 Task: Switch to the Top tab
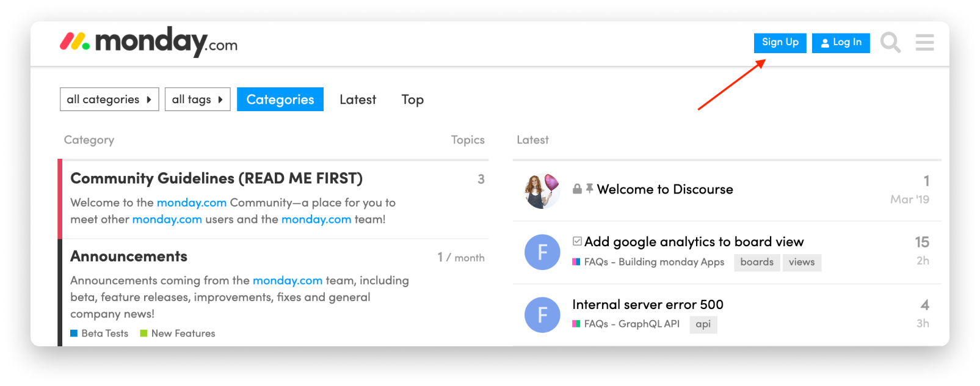(x=412, y=100)
